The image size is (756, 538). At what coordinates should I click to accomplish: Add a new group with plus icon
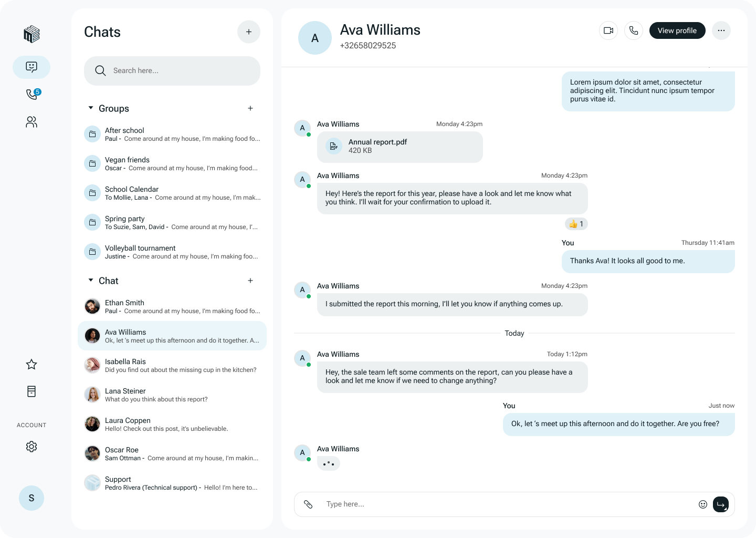[x=250, y=108]
